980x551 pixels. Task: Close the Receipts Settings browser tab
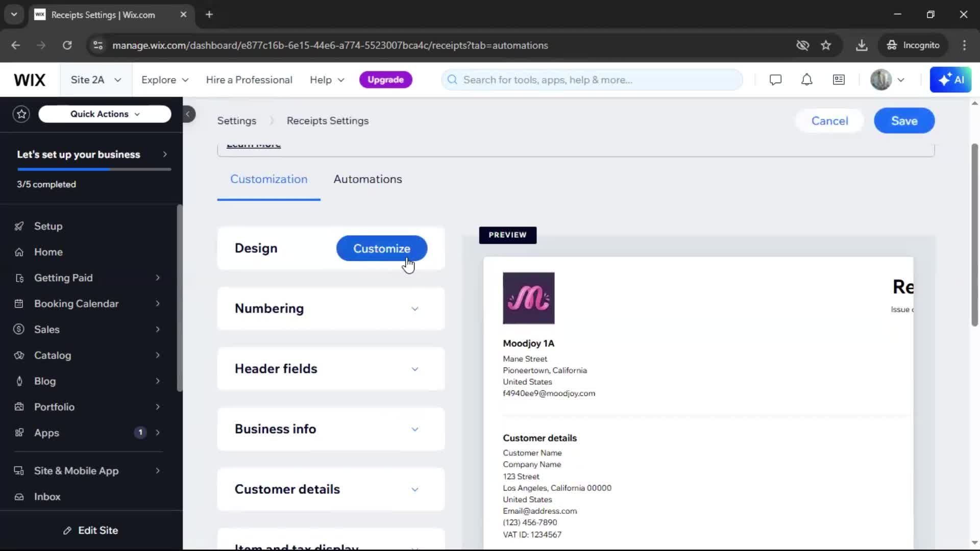(183, 15)
